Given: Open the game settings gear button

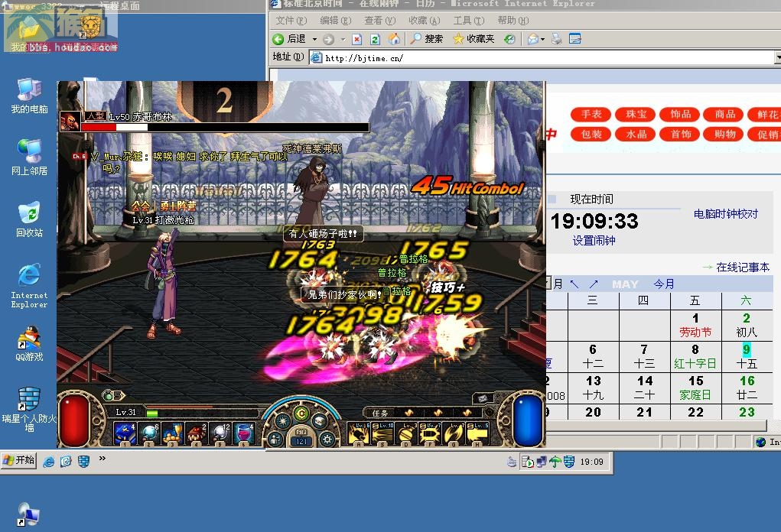Looking at the screenshot, I should pyautogui.click(x=327, y=440).
